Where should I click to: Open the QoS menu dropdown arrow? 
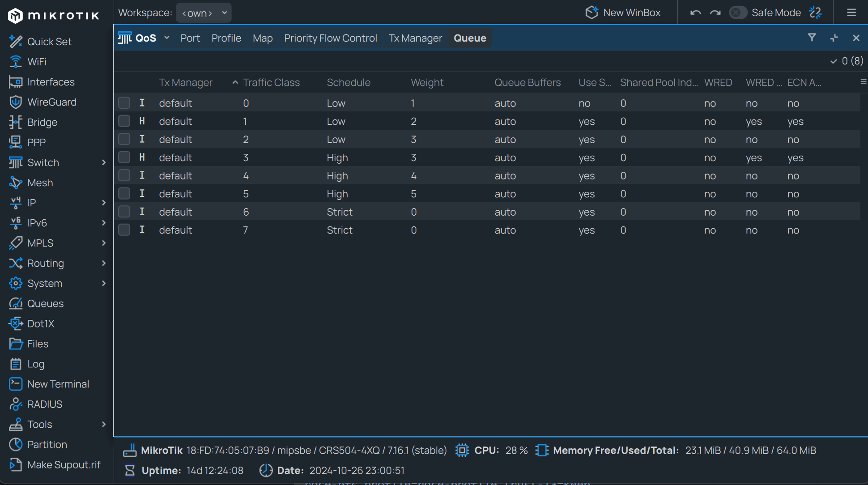167,38
